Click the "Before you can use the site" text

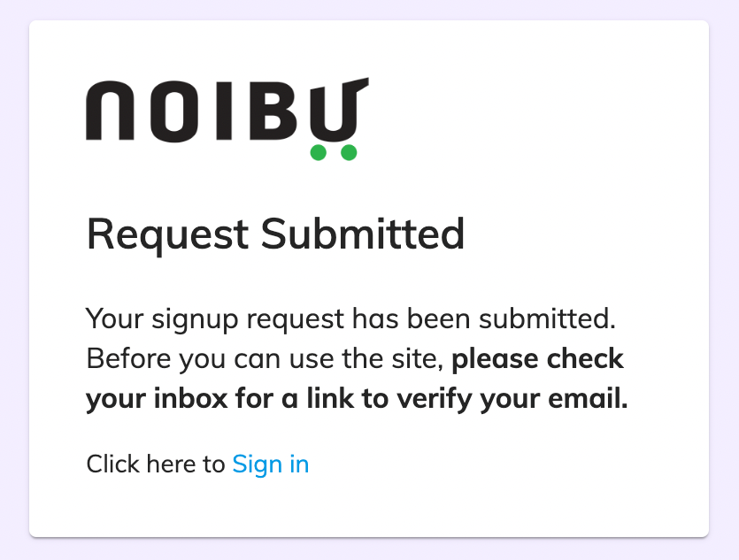266,360
